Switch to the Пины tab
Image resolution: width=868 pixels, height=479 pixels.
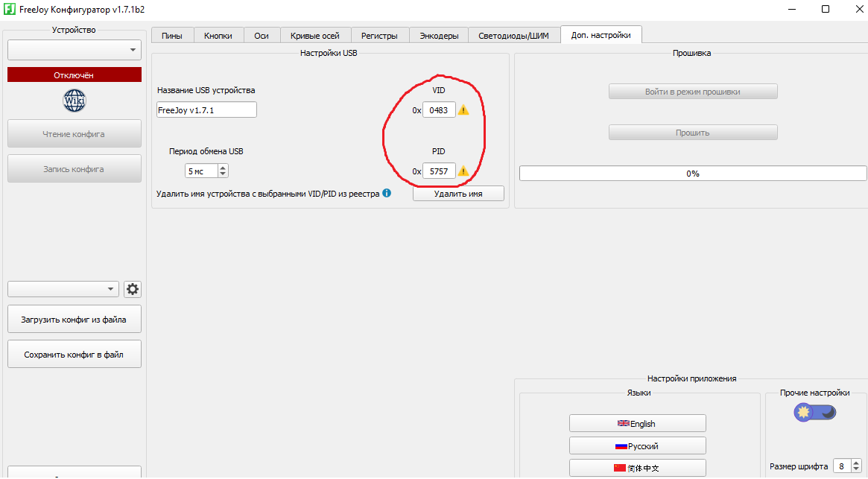(x=171, y=36)
